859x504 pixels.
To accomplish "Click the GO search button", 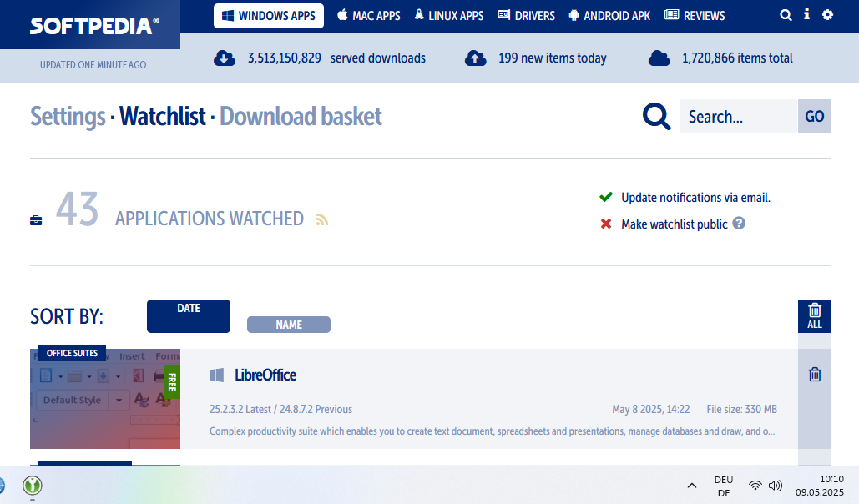I will pos(815,116).
